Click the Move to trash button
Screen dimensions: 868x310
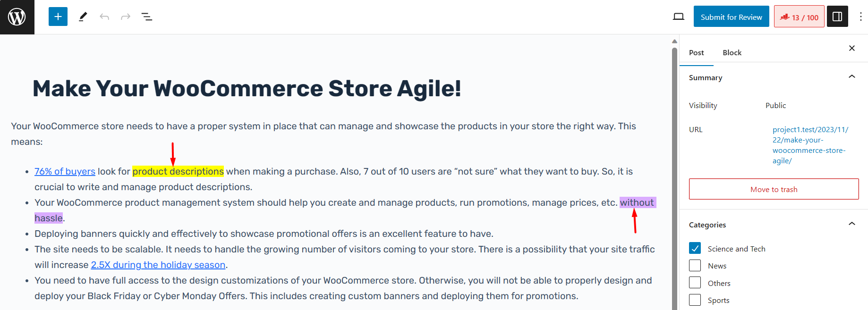pyautogui.click(x=774, y=189)
